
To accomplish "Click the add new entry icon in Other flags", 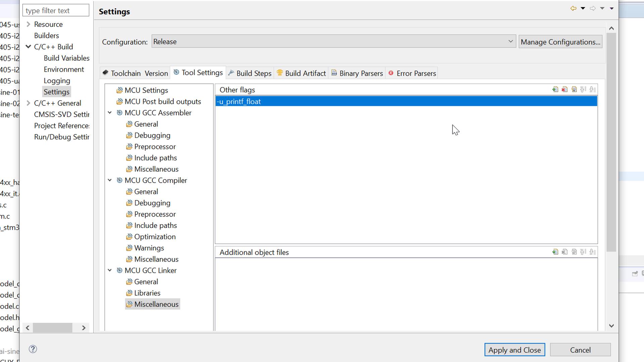I will pos(555,89).
